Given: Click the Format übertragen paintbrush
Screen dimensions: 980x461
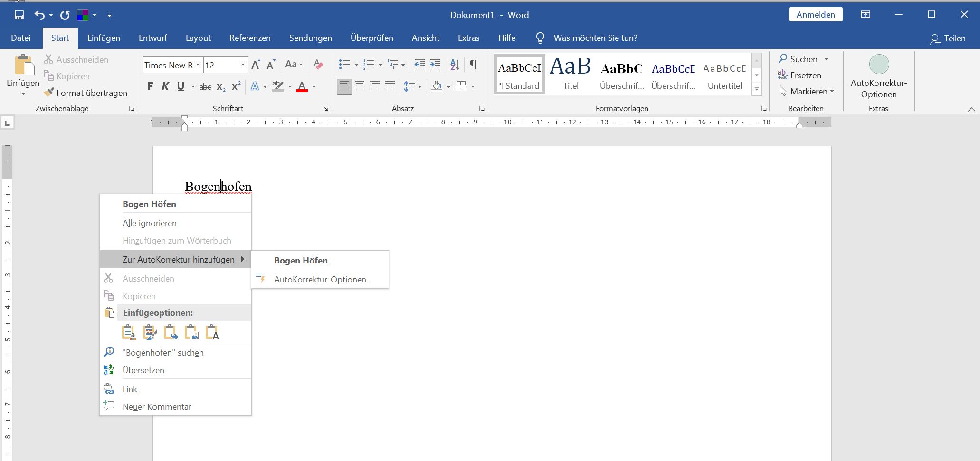Looking at the screenshot, I should [x=86, y=93].
